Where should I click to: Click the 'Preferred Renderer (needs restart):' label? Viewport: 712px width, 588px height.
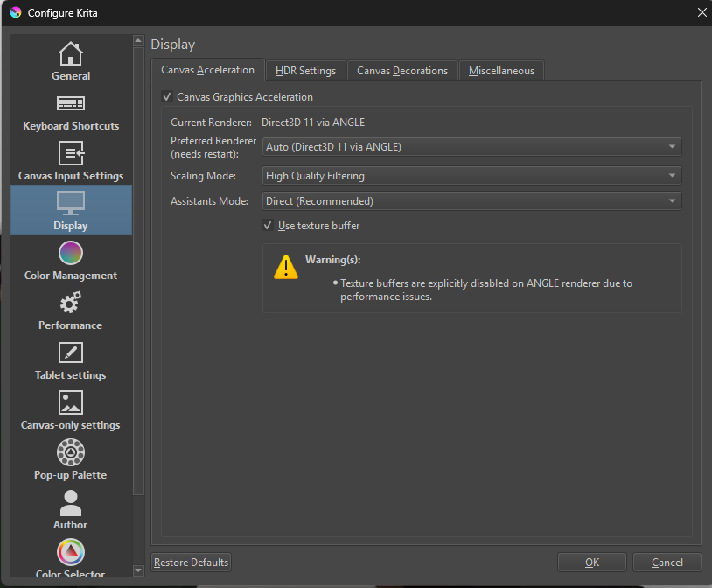point(213,147)
